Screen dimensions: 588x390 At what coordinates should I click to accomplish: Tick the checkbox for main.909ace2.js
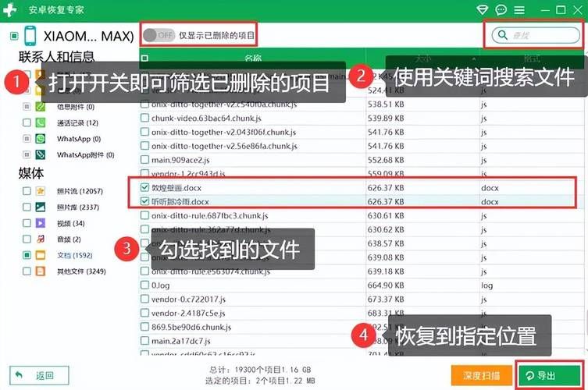tap(144, 160)
